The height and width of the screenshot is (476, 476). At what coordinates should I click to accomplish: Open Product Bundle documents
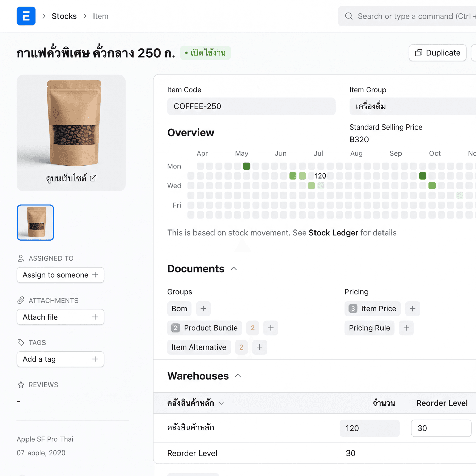click(x=205, y=328)
